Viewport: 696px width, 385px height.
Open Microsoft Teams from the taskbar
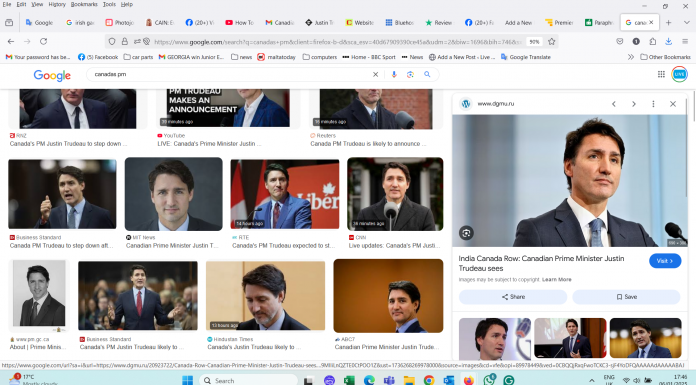tap(389, 380)
